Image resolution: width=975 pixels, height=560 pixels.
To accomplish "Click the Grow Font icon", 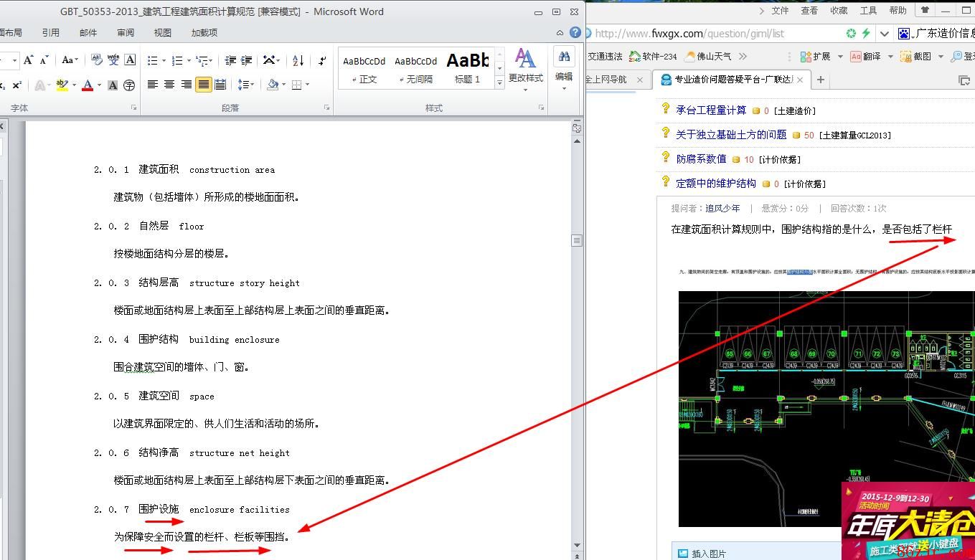I will 29,60.
